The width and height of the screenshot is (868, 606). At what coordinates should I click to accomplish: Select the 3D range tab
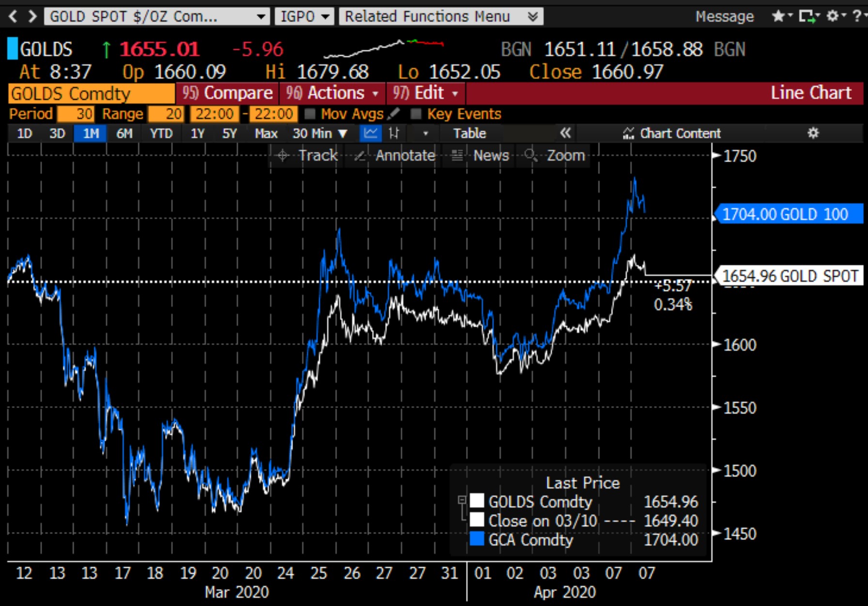[x=57, y=133]
